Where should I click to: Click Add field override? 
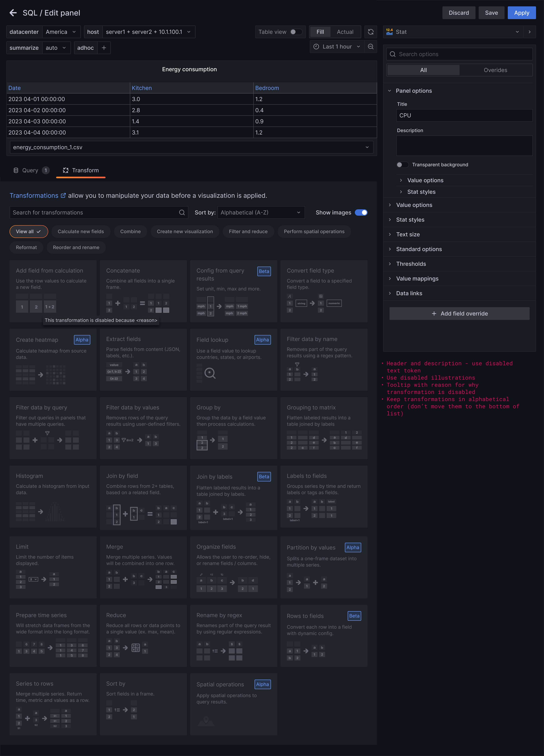point(459,313)
